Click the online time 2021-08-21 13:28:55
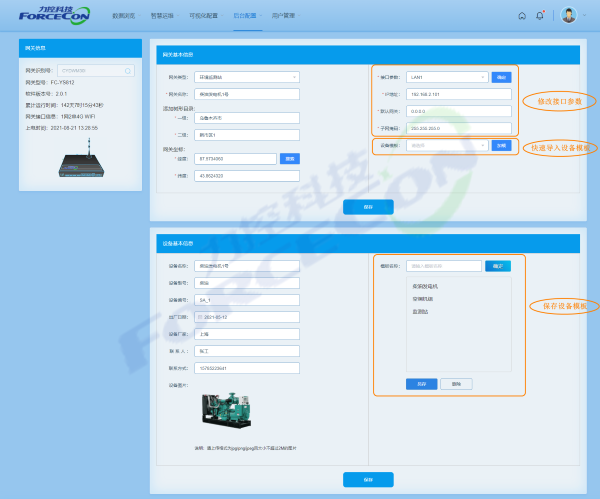This screenshot has width=600, height=499. 74,128
